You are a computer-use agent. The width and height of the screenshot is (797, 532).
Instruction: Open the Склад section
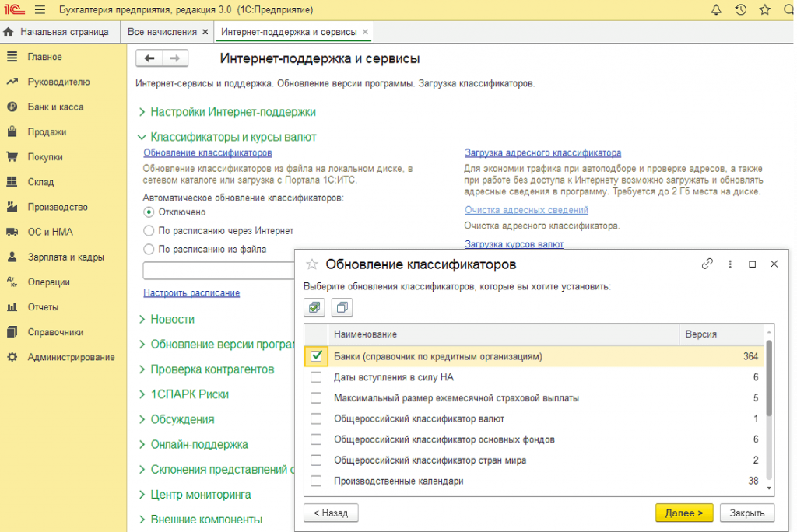(x=40, y=182)
